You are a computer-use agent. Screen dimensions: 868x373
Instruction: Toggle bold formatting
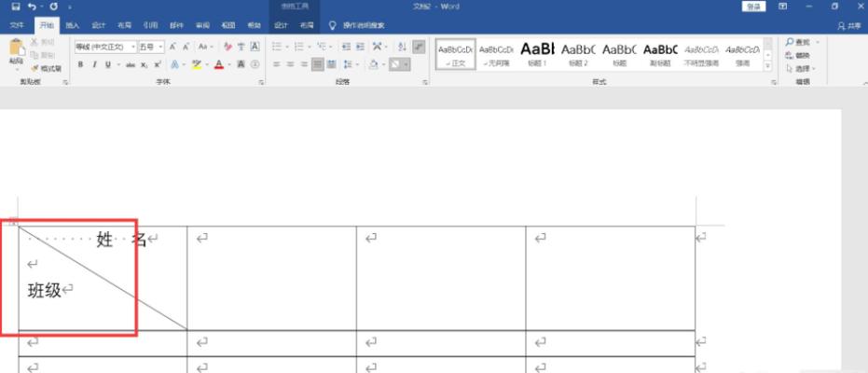point(80,64)
